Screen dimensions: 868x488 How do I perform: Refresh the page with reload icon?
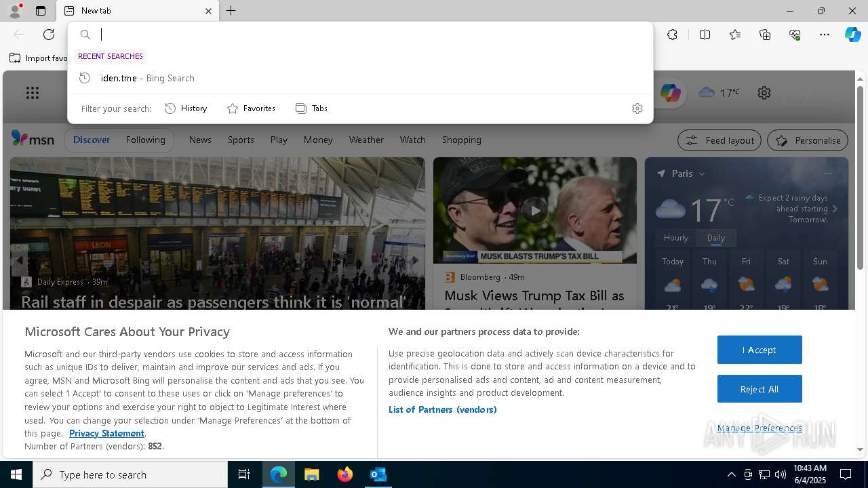pyautogui.click(x=49, y=35)
